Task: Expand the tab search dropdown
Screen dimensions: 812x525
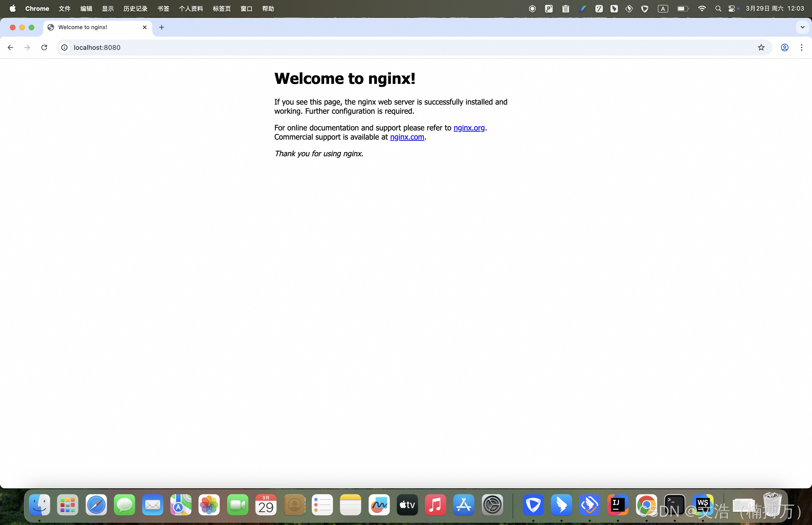Action: pos(802,27)
